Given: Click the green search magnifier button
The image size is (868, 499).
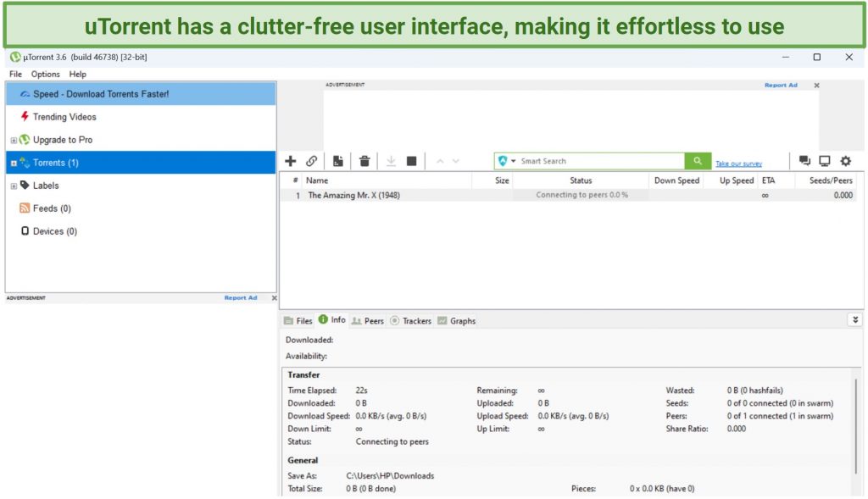Looking at the screenshot, I should [698, 161].
